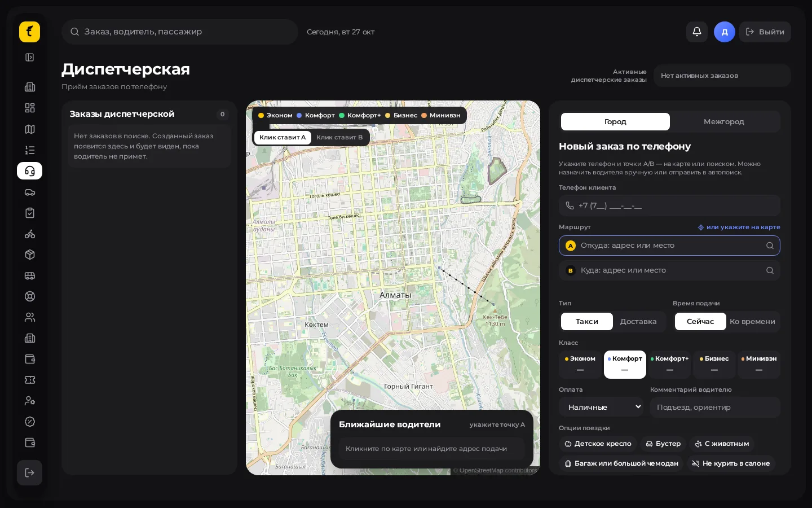Image resolution: width=812 pixels, height=508 pixels.
Task: Open the ticket coupon icon in the sidebar
Action: click(x=30, y=380)
